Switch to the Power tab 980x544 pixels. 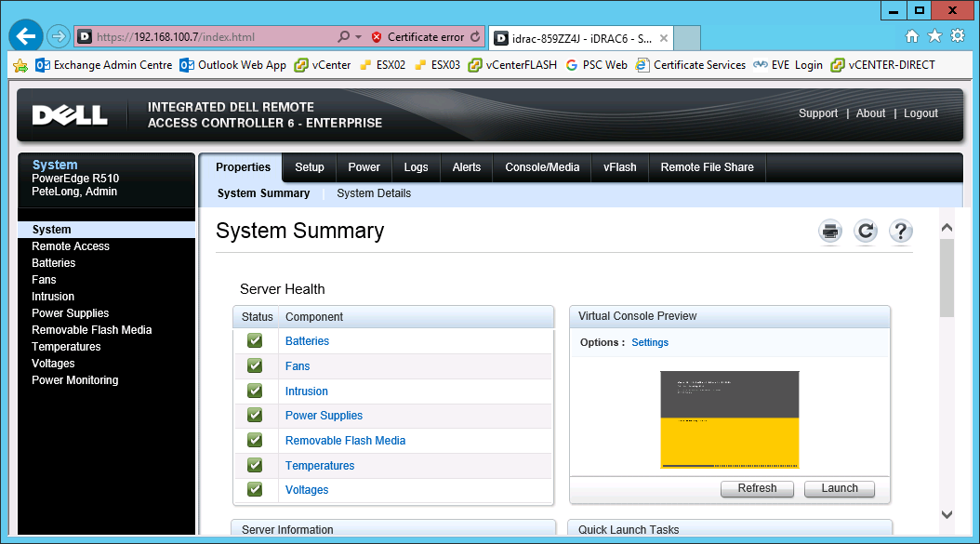[364, 167]
